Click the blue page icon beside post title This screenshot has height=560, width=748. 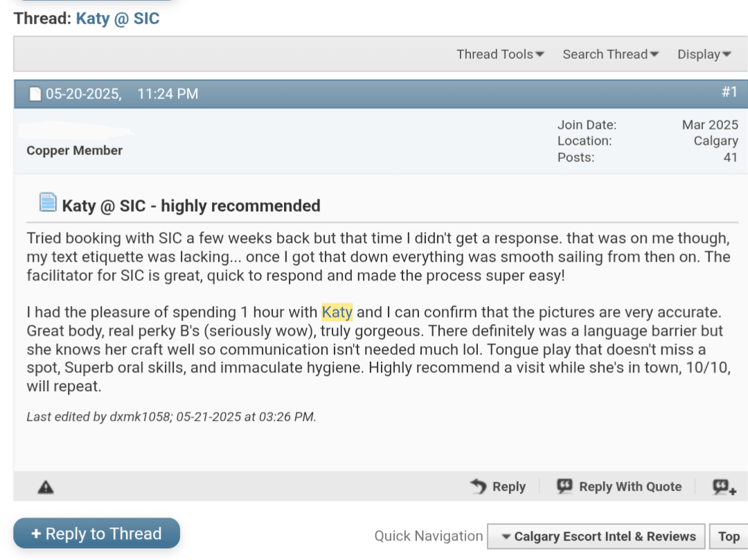click(x=48, y=203)
